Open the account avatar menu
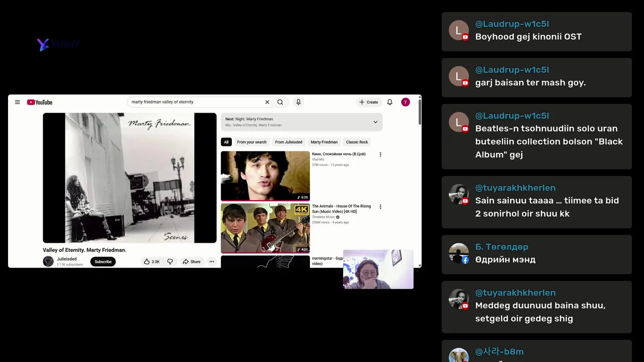 pyautogui.click(x=406, y=102)
